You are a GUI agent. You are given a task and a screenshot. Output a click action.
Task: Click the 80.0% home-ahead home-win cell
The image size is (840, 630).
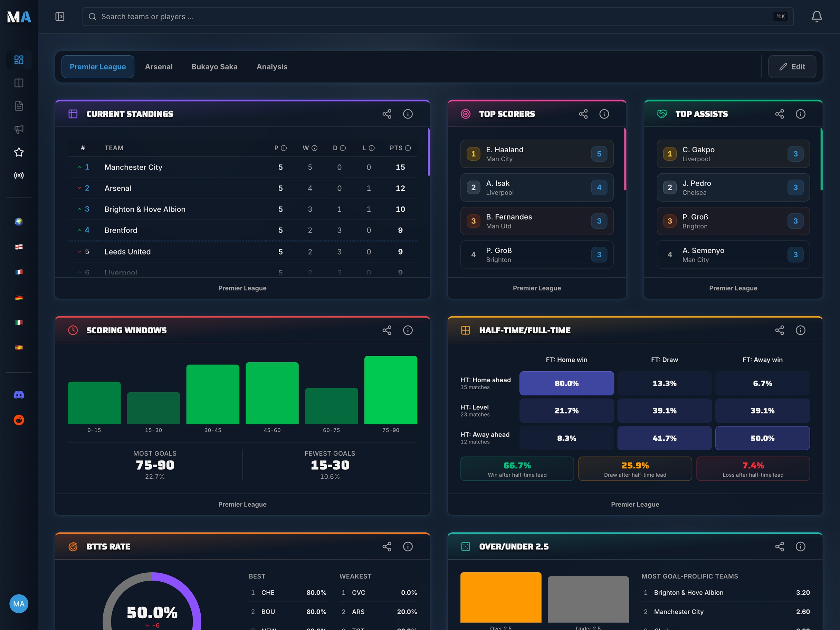[x=566, y=383]
